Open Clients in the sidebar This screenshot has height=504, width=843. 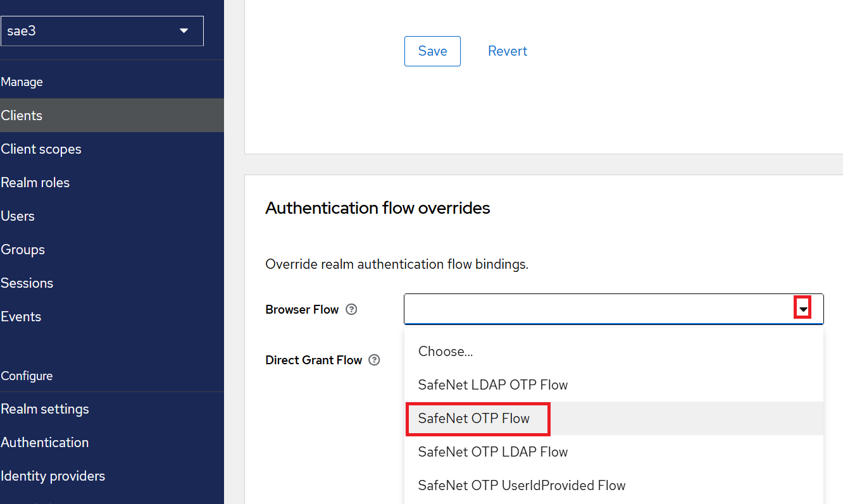coord(22,116)
